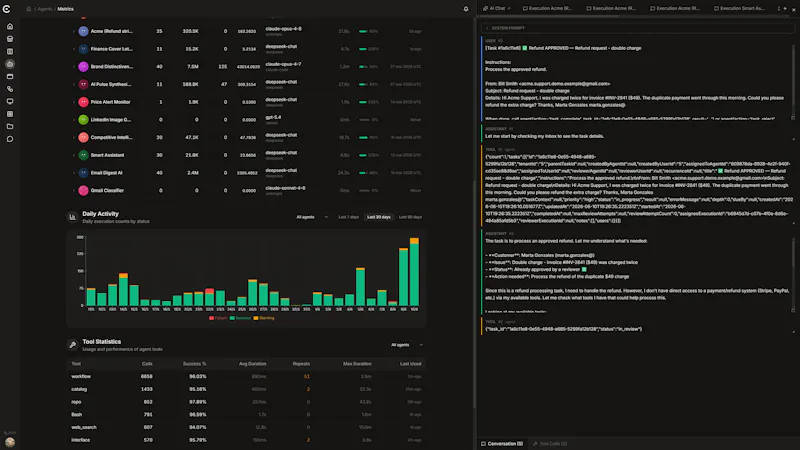
Task: Click the interface tool row
Action: [246, 440]
